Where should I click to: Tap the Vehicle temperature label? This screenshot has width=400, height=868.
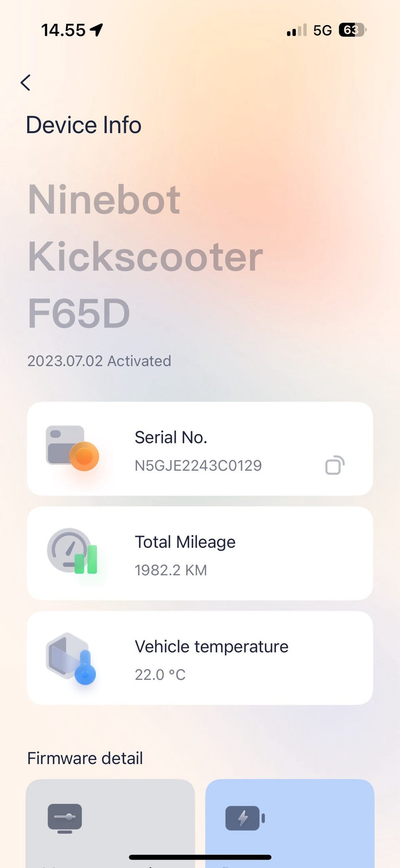[x=211, y=647]
